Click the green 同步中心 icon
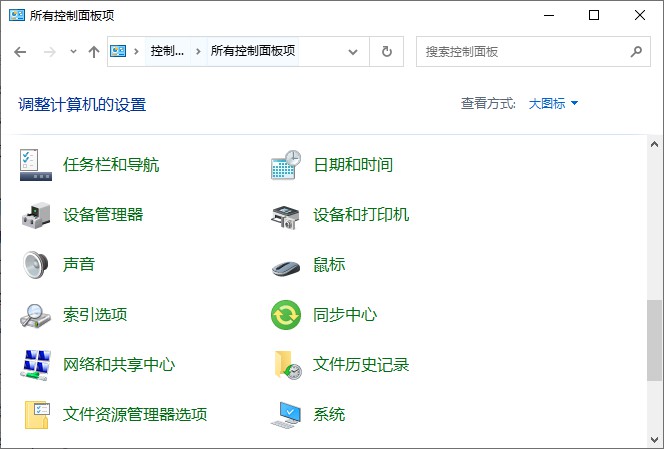Image resolution: width=664 pixels, height=449 pixels. tap(286, 315)
